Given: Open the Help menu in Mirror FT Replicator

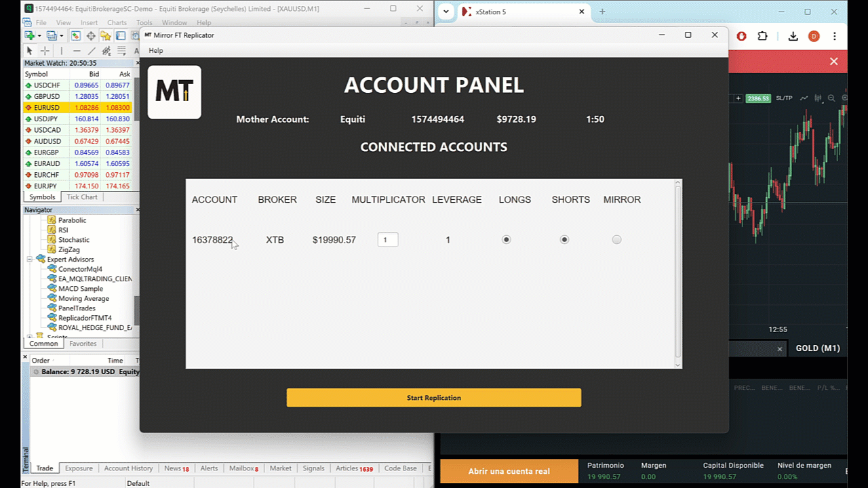Looking at the screenshot, I should 156,51.
